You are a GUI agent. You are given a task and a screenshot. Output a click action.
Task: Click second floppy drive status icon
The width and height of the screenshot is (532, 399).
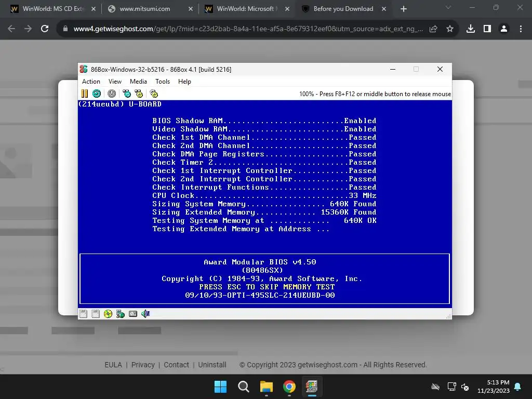(x=96, y=314)
